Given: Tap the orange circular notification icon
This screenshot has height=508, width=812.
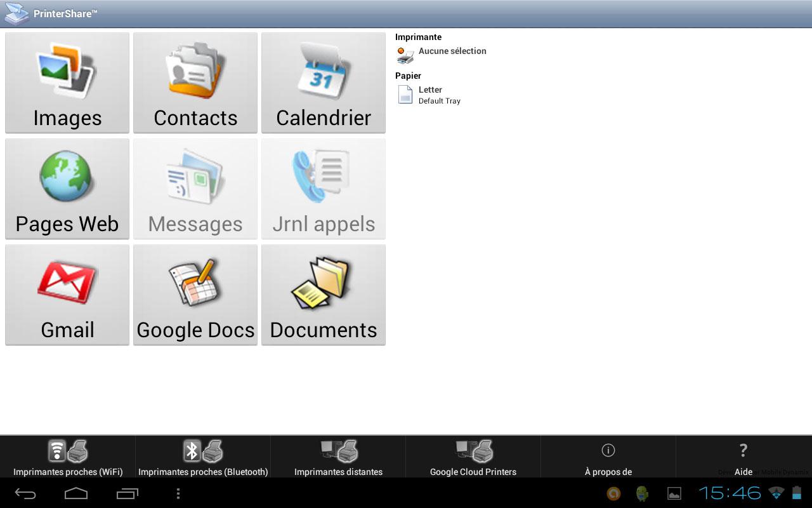Looking at the screenshot, I should pyautogui.click(x=613, y=493).
